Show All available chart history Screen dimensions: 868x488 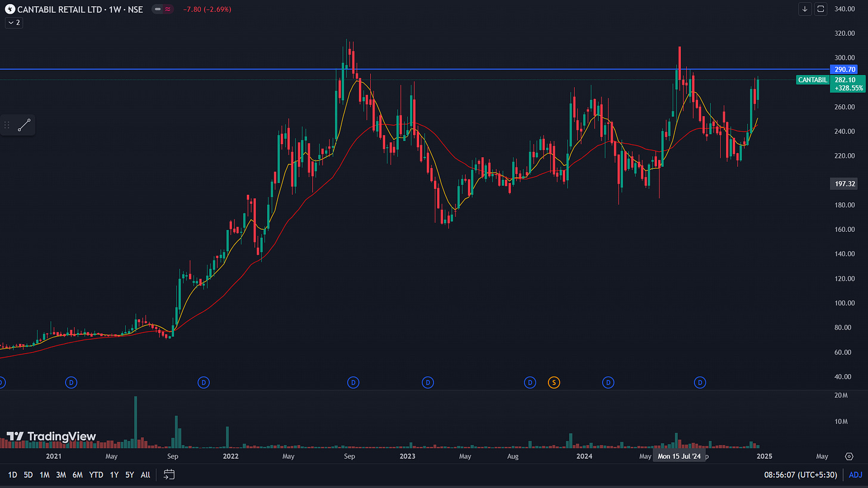145,475
